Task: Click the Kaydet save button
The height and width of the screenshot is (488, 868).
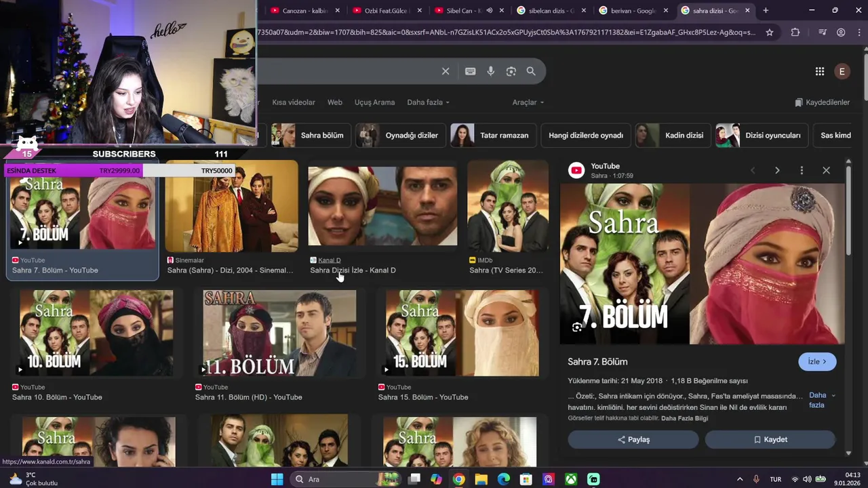Action: 770,439
